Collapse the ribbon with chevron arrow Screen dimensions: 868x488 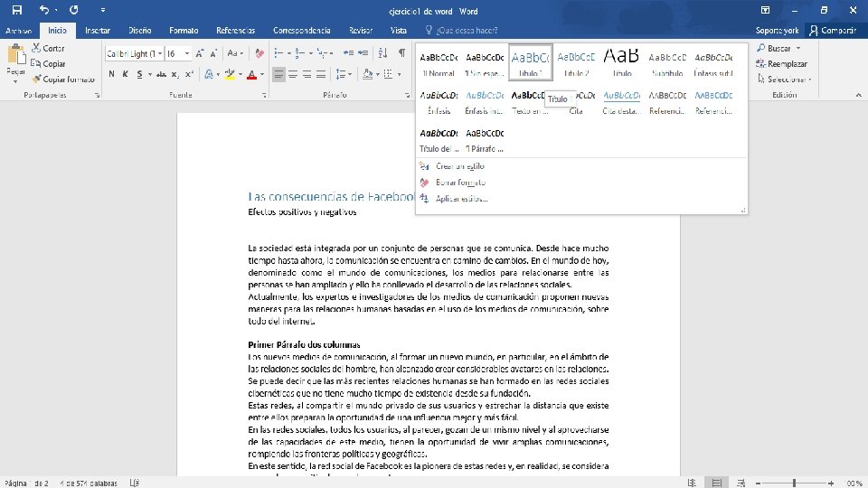pyautogui.click(x=859, y=95)
